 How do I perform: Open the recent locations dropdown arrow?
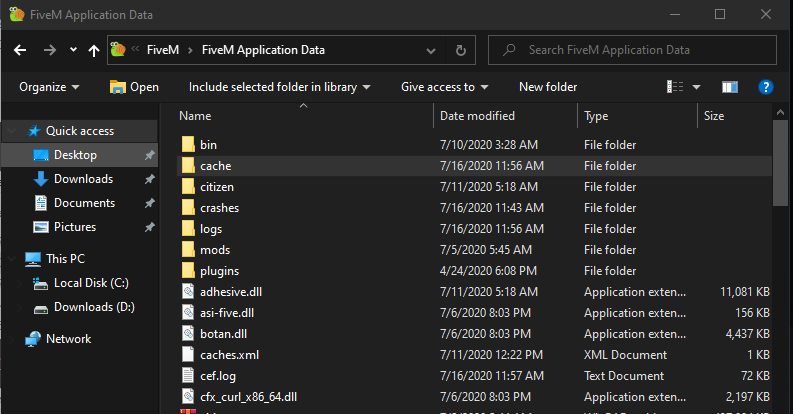(x=73, y=49)
